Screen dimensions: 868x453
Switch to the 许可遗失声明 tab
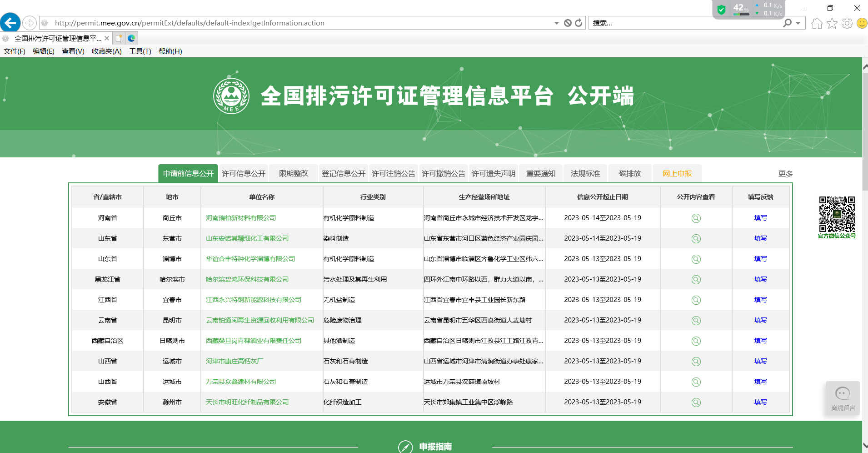pyautogui.click(x=494, y=173)
